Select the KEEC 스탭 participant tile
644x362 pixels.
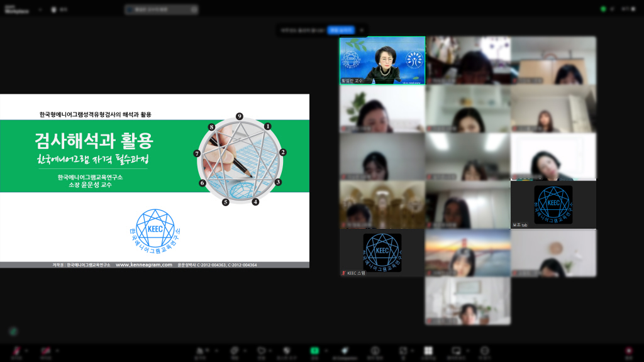(382, 253)
